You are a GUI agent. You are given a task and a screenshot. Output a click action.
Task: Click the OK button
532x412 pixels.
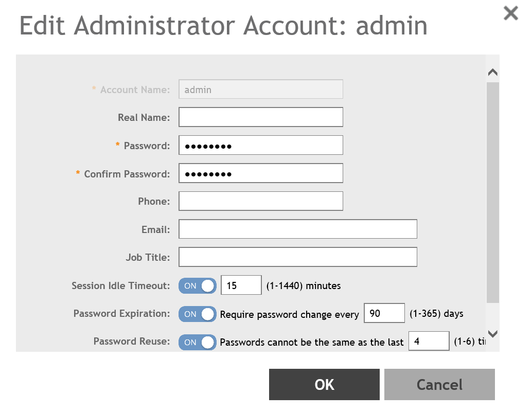click(x=324, y=384)
